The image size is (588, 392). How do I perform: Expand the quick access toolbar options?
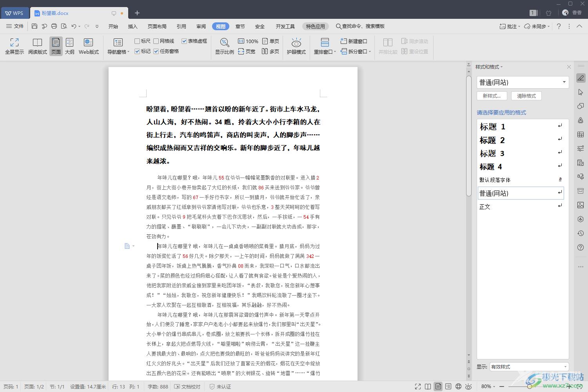[x=97, y=26]
